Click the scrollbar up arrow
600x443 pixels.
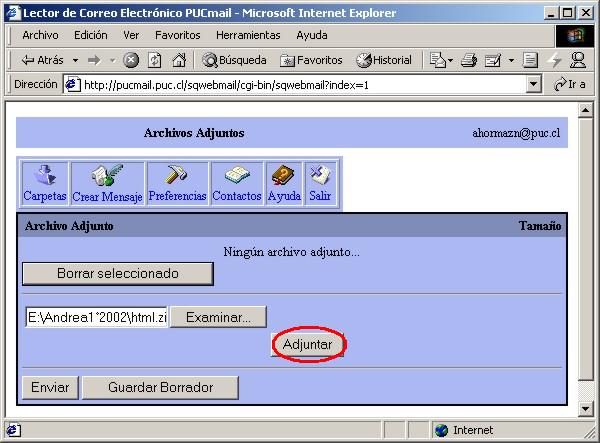(x=585, y=111)
